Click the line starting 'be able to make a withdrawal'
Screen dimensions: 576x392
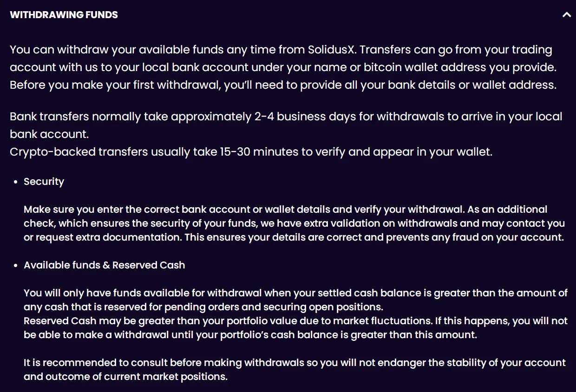(x=250, y=335)
